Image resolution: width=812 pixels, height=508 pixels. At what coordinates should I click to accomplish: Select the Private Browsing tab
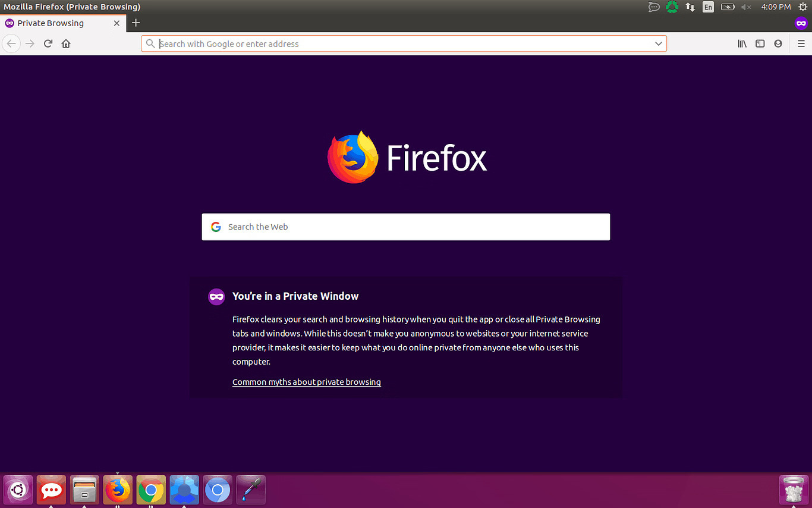[x=53, y=23]
